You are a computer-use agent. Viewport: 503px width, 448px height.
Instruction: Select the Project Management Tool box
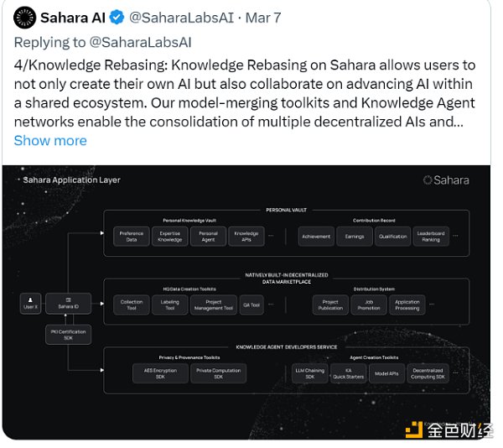214,305
